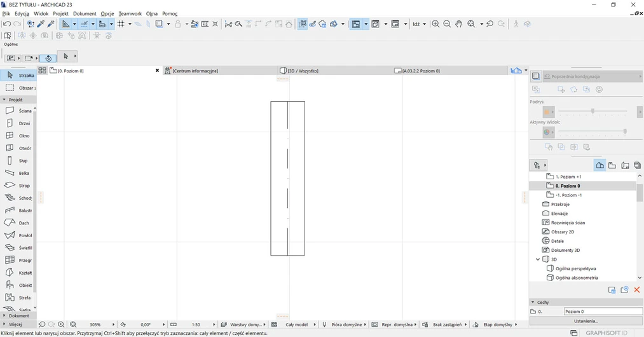Select the eyedropper pick-up parameters tool
Screen dimensions: 644x337
(41, 24)
